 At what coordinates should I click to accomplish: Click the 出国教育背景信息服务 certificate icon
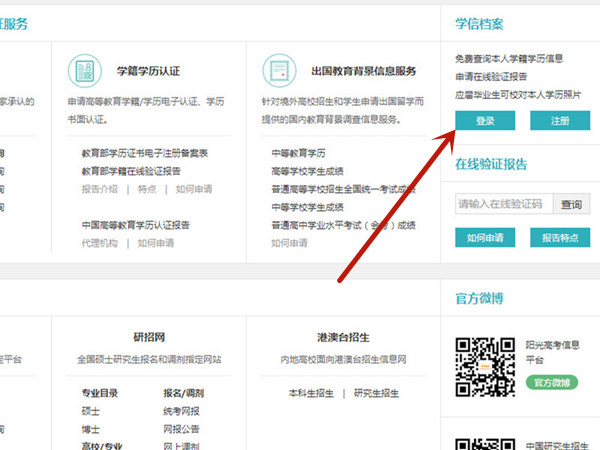(279, 70)
